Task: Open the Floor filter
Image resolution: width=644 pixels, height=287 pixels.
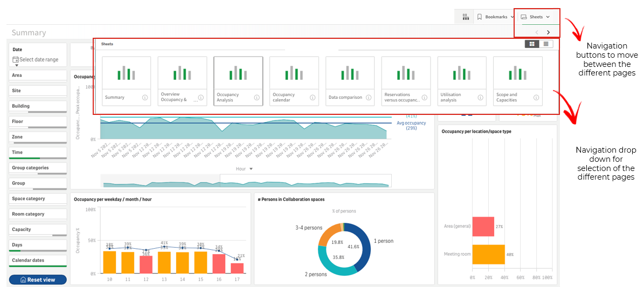Action: [x=38, y=121]
